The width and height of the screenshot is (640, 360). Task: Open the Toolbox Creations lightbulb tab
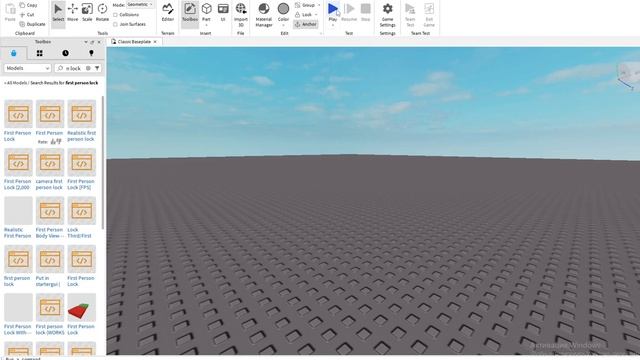click(x=91, y=53)
